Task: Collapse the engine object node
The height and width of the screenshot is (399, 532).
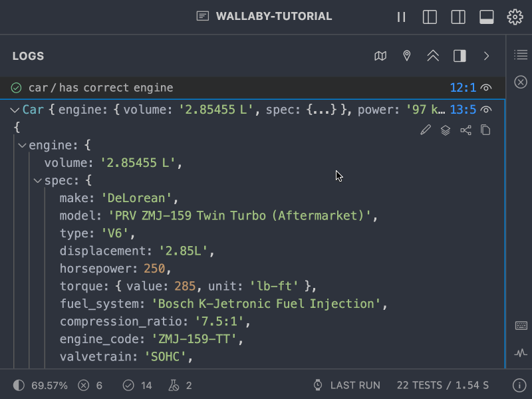Action: point(23,146)
